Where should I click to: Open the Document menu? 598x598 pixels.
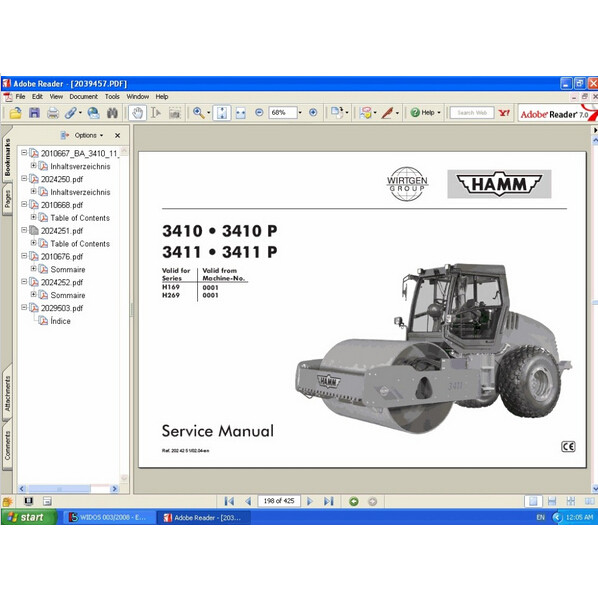84,97
